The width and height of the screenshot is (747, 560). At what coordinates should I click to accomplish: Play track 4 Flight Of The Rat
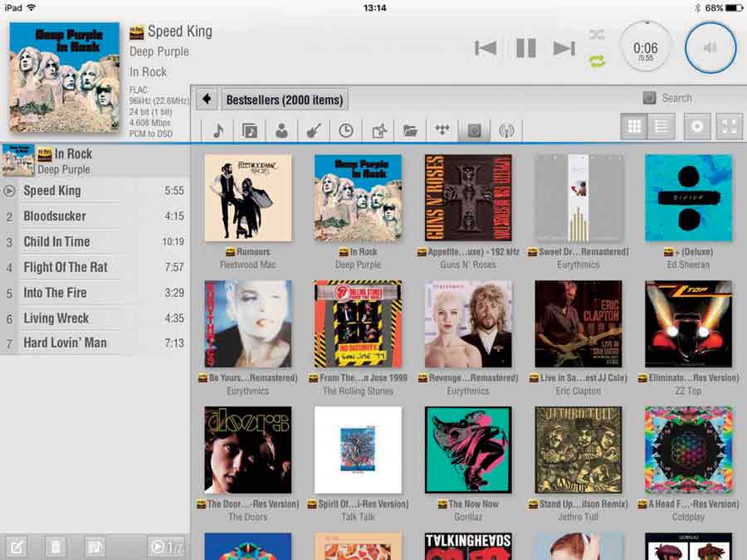click(95, 267)
